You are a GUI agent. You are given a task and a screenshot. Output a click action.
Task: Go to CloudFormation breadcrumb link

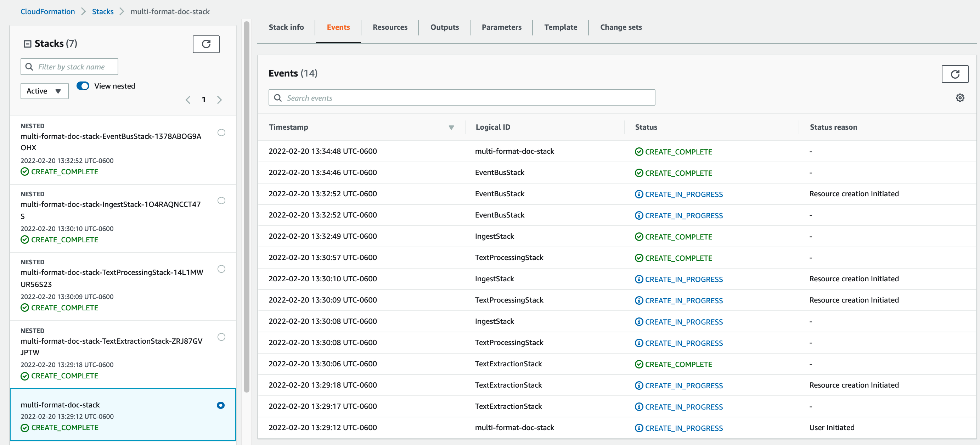point(47,12)
